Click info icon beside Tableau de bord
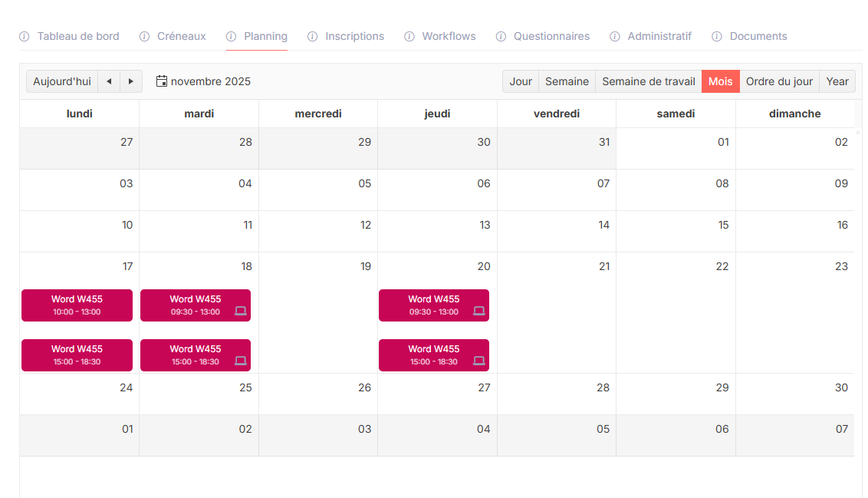 (x=25, y=37)
